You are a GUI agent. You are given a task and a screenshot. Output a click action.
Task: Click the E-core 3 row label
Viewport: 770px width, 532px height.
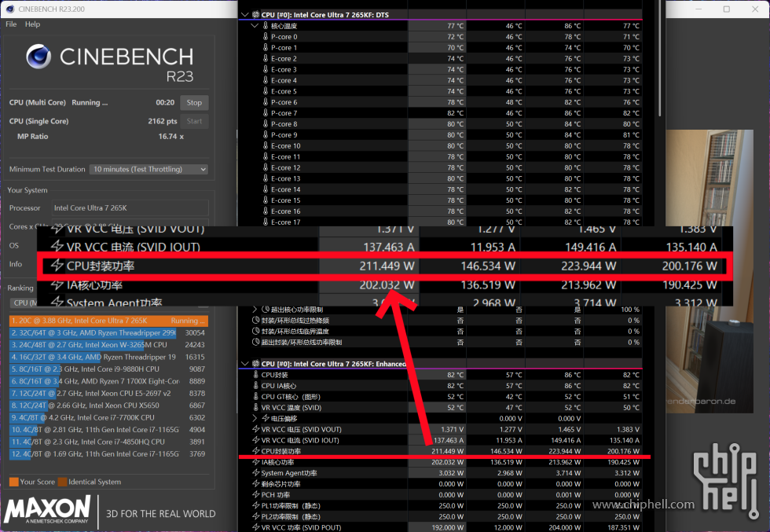pyautogui.click(x=284, y=69)
